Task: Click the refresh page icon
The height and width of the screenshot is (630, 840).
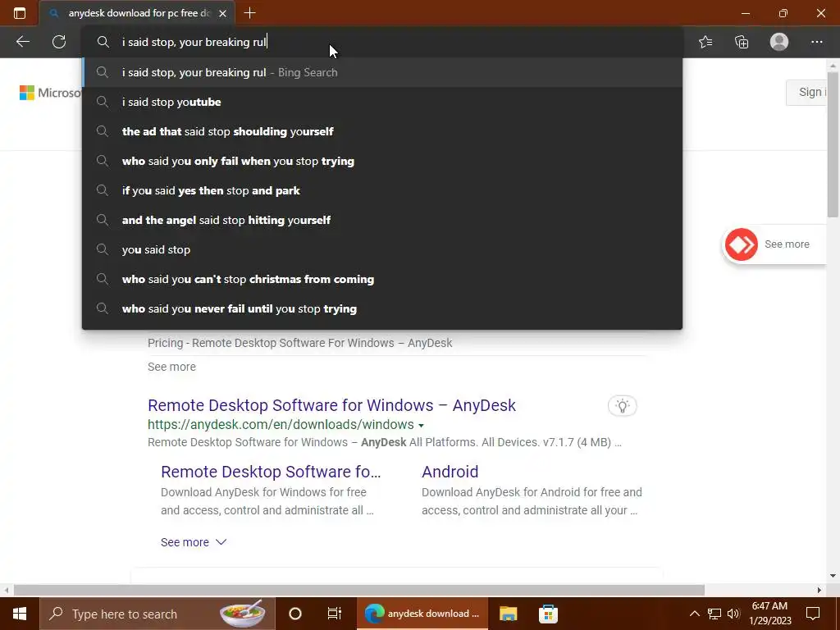Action: click(59, 42)
